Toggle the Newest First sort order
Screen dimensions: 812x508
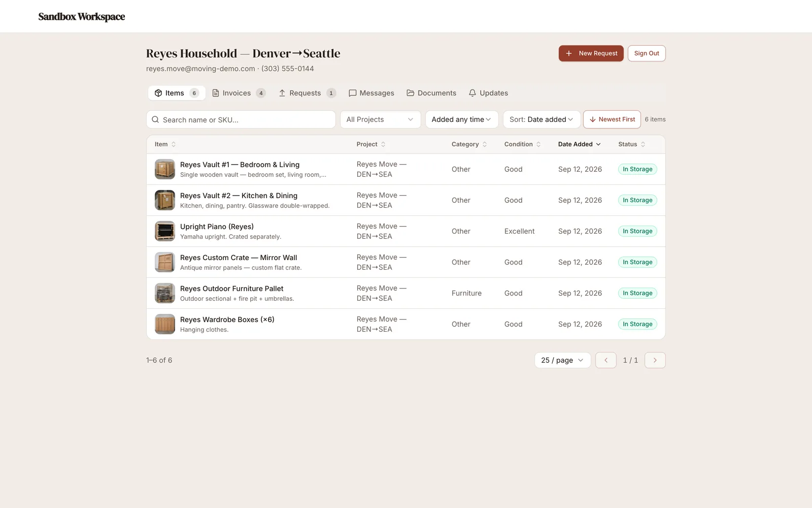pos(612,119)
